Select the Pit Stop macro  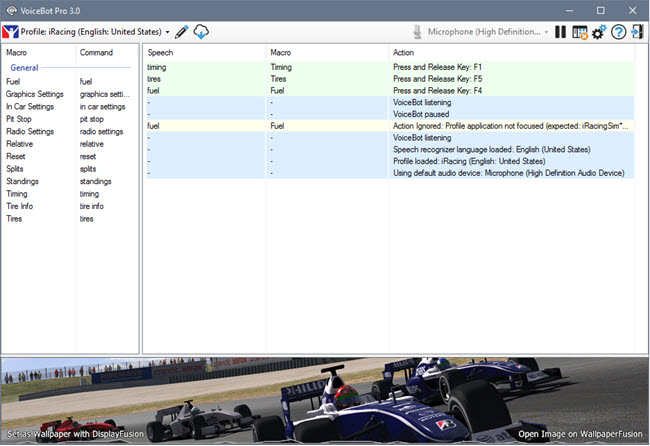pos(19,118)
